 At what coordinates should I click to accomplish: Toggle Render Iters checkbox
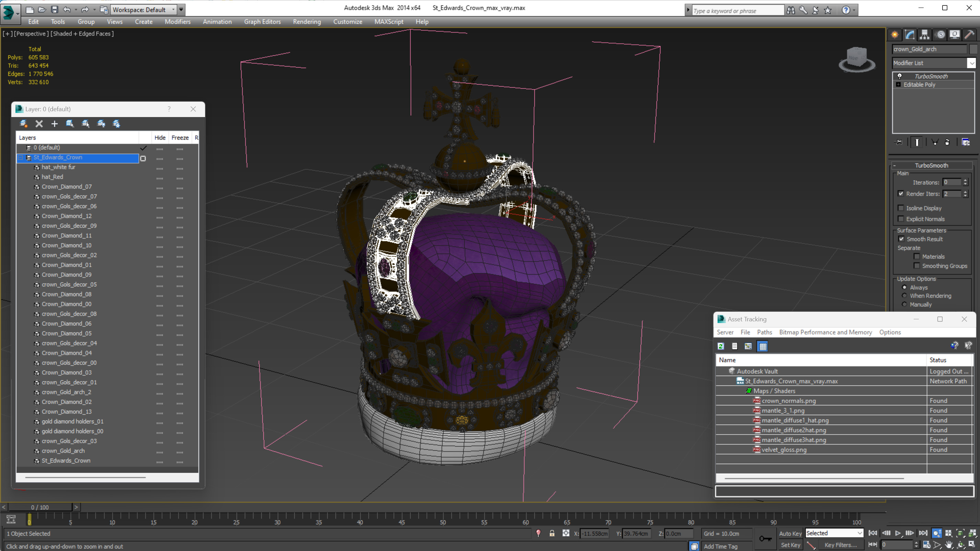(901, 194)
